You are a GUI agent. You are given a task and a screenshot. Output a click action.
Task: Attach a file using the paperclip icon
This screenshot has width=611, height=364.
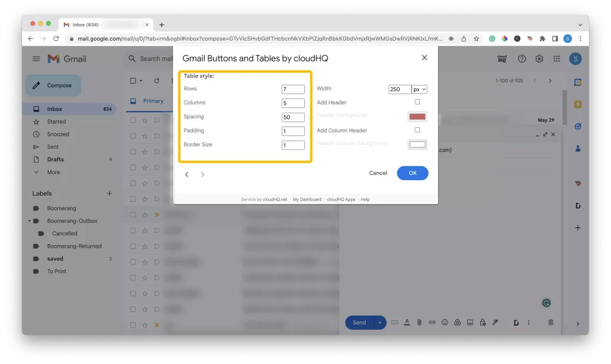pyautogui.click(x=419, y=322)
